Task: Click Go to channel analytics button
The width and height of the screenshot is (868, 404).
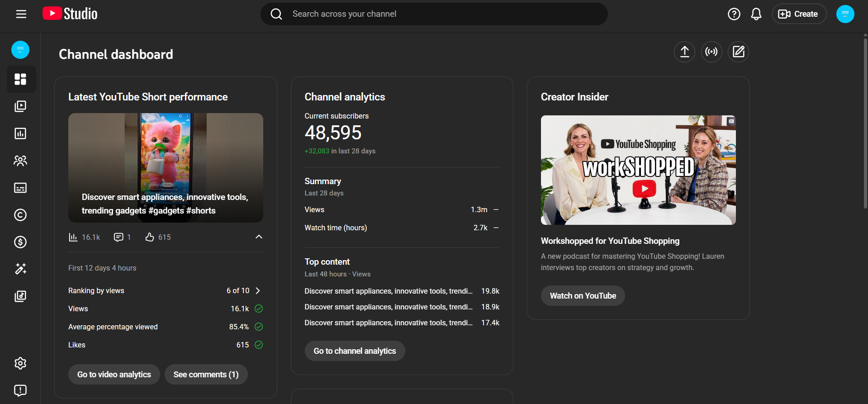Action: [355, 351]
